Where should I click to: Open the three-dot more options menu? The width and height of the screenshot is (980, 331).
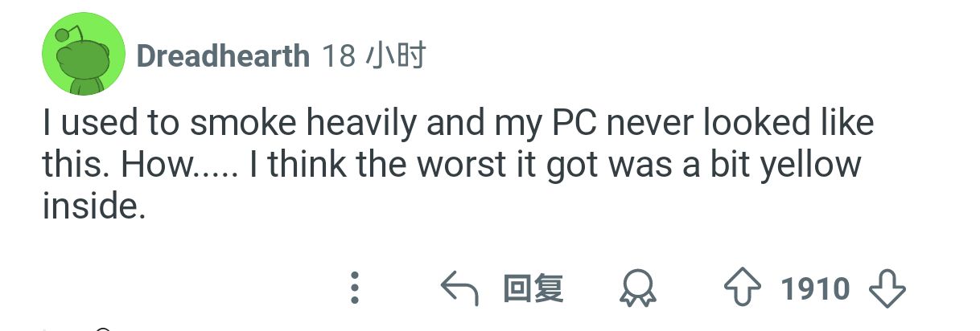(354, 288)
